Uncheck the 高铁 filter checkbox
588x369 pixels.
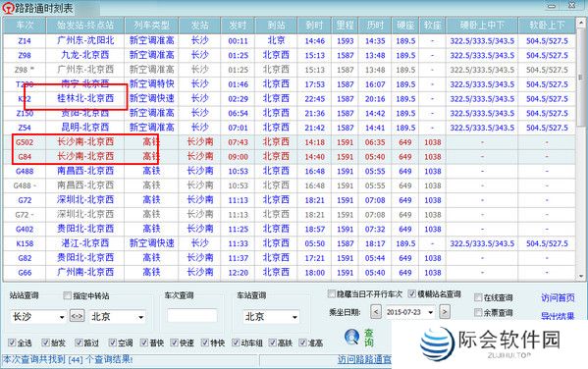[273, 342]
